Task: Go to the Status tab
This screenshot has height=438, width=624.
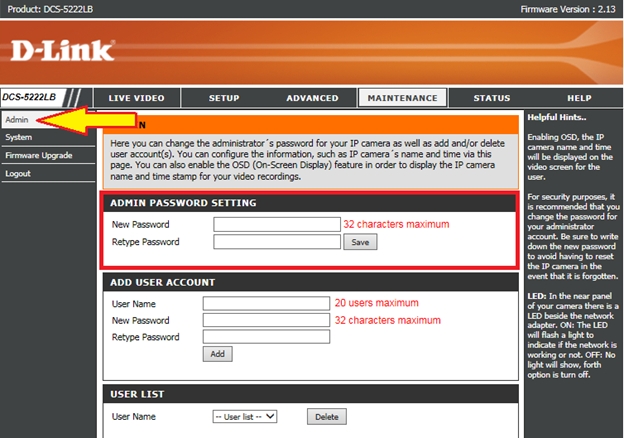Action: (x=491, y=98)
